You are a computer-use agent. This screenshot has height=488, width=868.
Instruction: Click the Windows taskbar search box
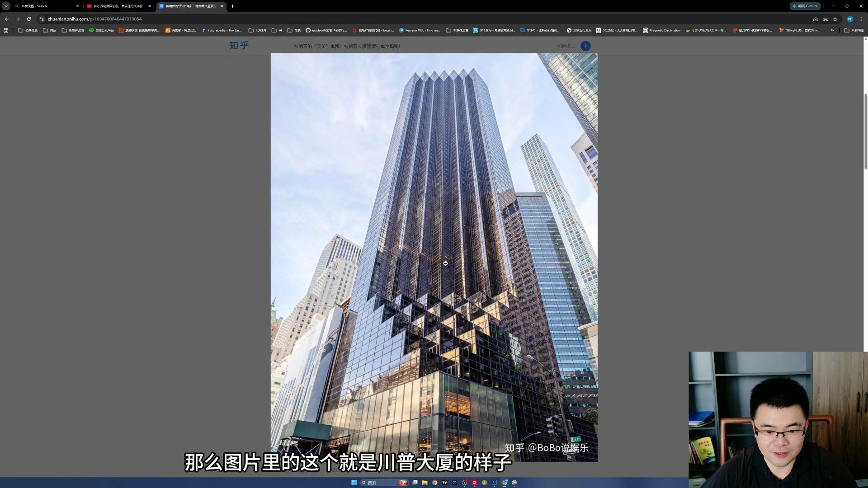point(384,483)
